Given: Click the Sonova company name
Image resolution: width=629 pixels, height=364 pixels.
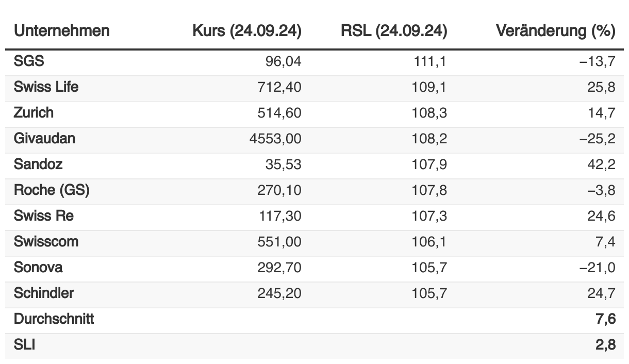Looking at the screenshot, I should [x=38, y=268].
